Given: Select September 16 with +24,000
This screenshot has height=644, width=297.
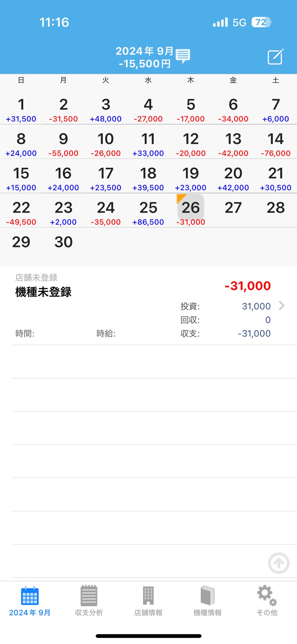Looking at the screenshot, I should (x=63, y=178).
